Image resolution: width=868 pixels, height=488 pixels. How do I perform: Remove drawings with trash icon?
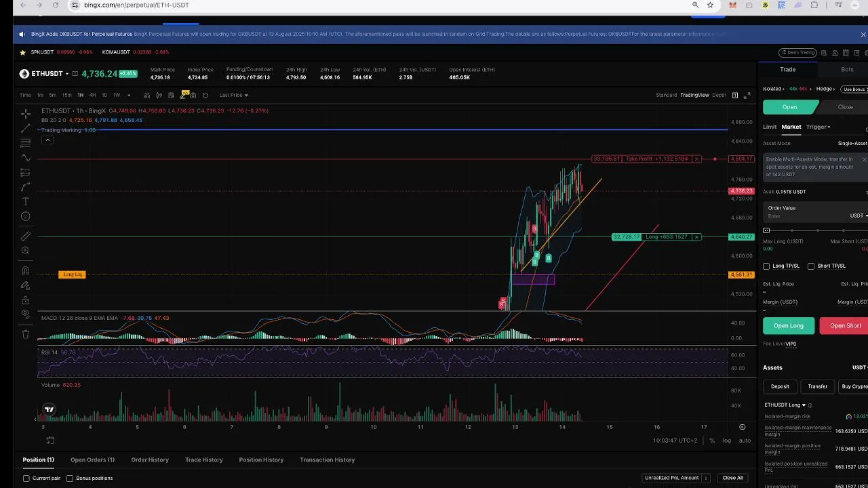[x=25, y=334]
